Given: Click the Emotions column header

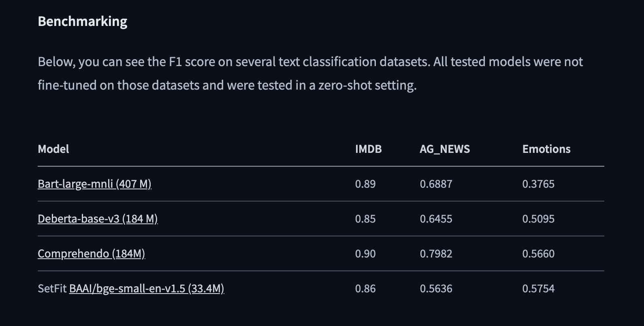Looking at the screenshot, I should (546, 149).
